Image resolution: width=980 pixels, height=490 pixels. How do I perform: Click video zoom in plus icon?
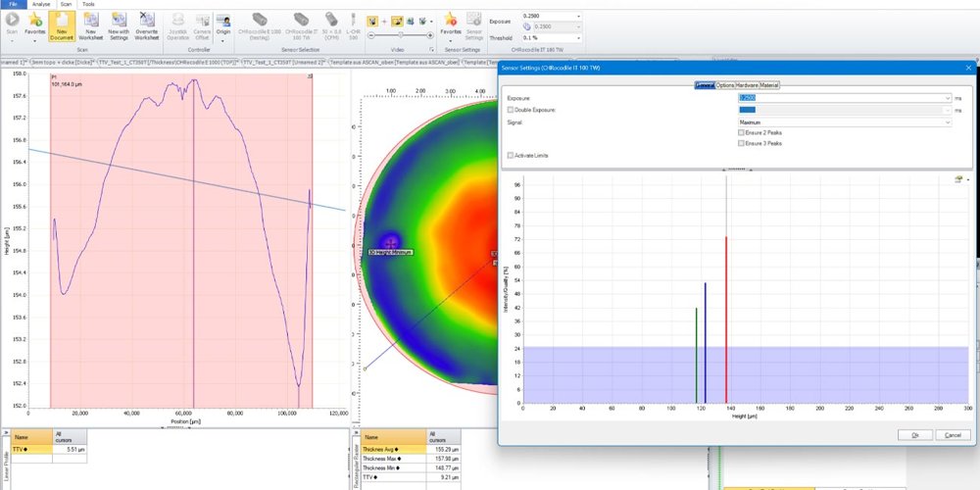(430, 35)
